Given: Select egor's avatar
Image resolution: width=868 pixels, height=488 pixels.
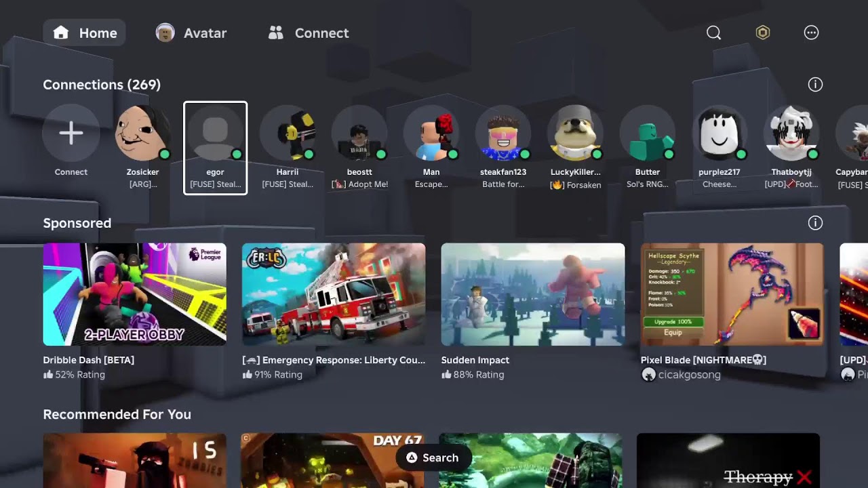Looking at the screenshot, I should coord(216,133).
